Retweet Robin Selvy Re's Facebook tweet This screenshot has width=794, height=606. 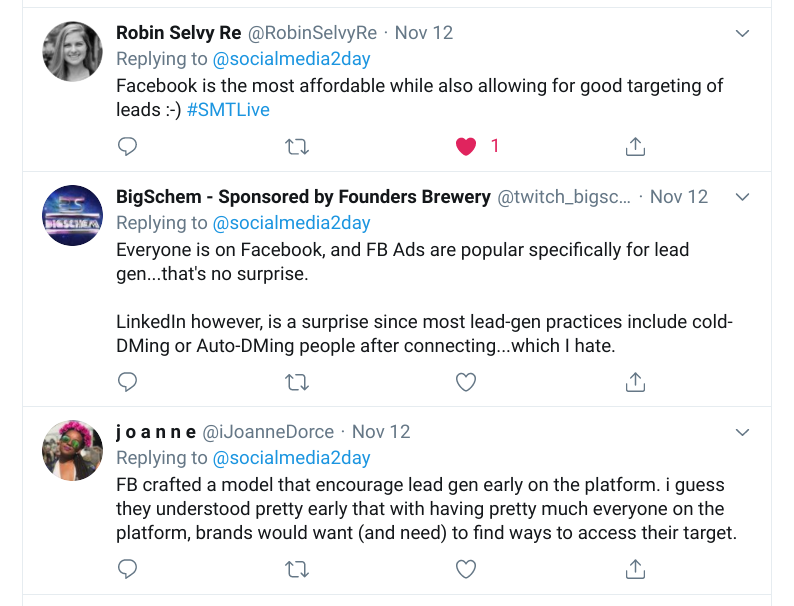click(x=296, y=147)
